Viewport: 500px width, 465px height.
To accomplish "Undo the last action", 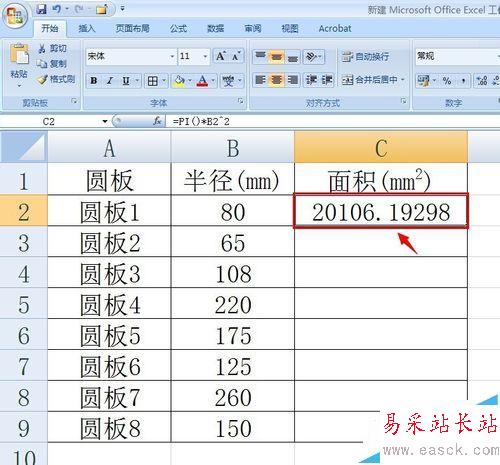I will (x=57, y=9).
